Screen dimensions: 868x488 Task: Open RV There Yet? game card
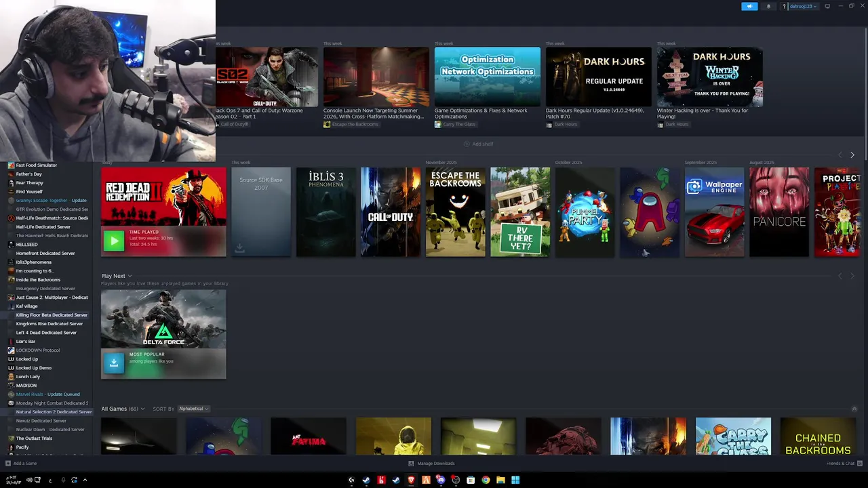(x=520, y=212)
